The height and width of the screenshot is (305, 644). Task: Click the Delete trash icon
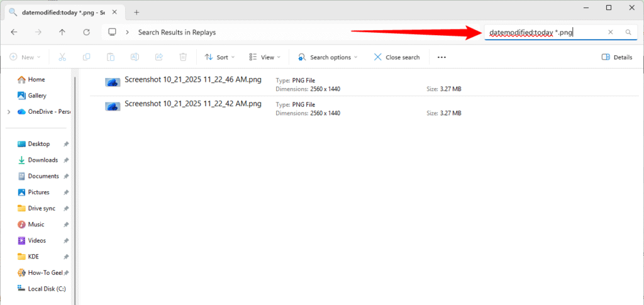tap(183, 57)
